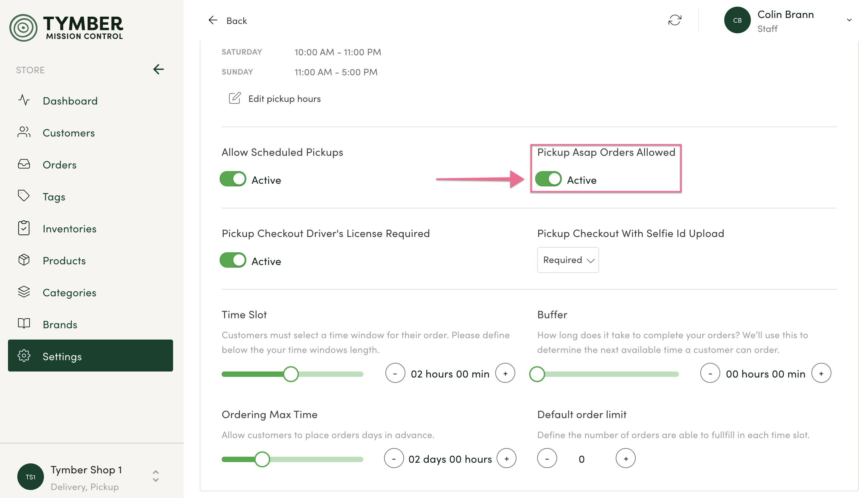The width and height of the screenshot is (868, 498).
Task: Increase Ordering Max Time with plus button
Action: pos(507,459)
